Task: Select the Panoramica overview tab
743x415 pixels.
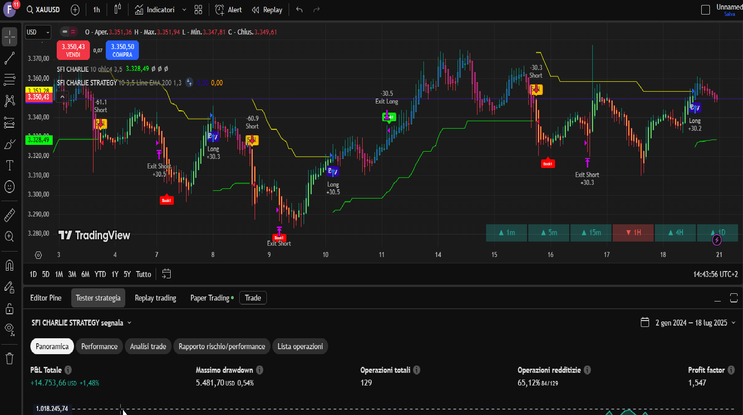Action: click(52, 346)
